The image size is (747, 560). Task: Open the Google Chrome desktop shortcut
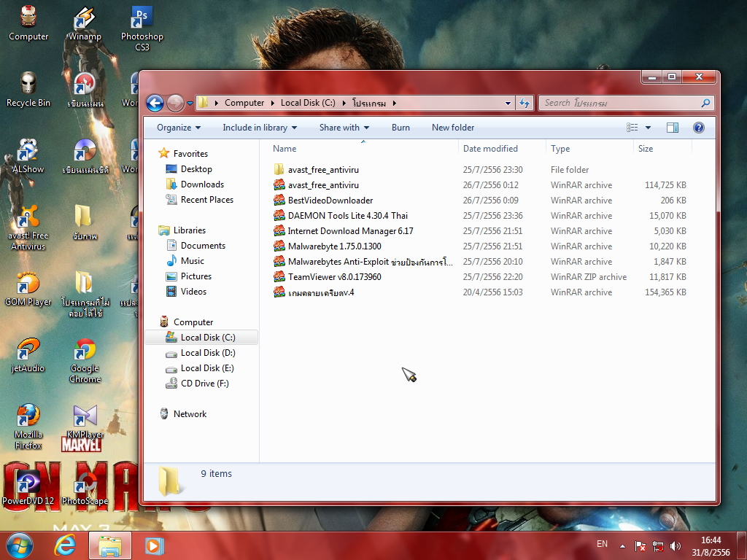85,360
